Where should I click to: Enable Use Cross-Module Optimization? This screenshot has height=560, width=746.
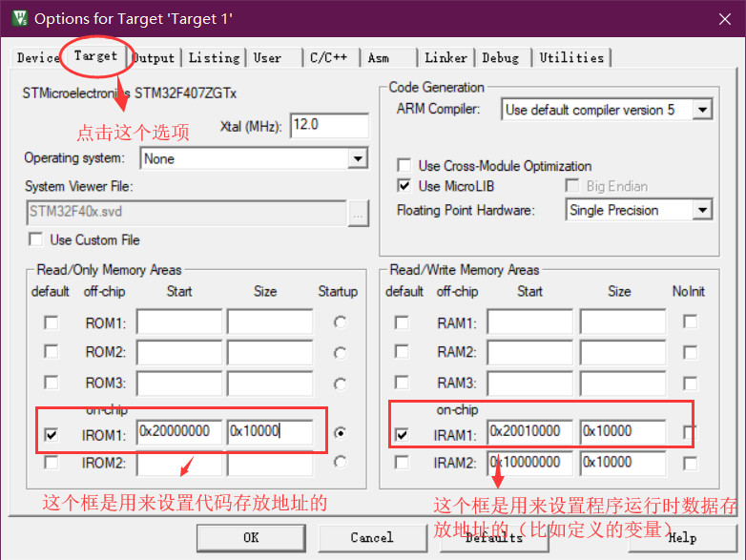(404, 166)
